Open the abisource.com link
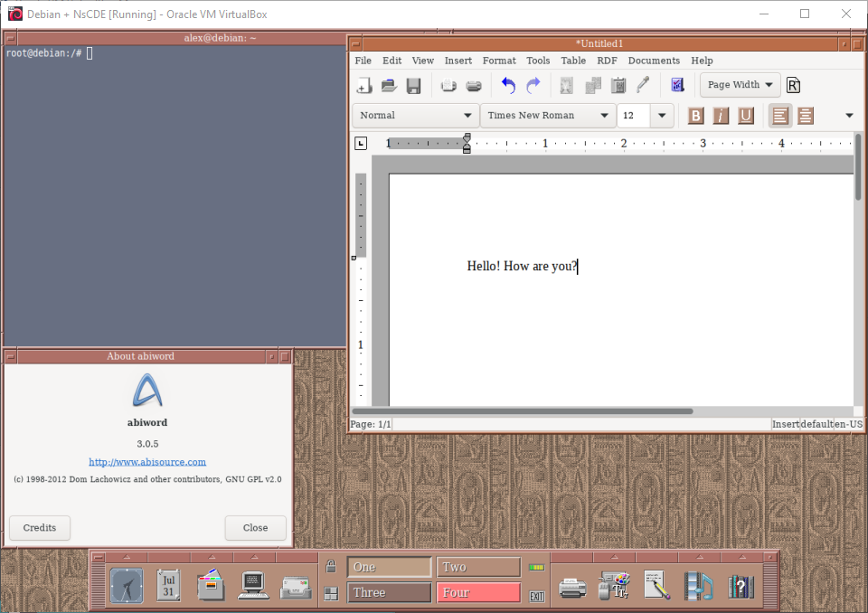The width and height of the screenshot is (868, 613). [147, 462]
